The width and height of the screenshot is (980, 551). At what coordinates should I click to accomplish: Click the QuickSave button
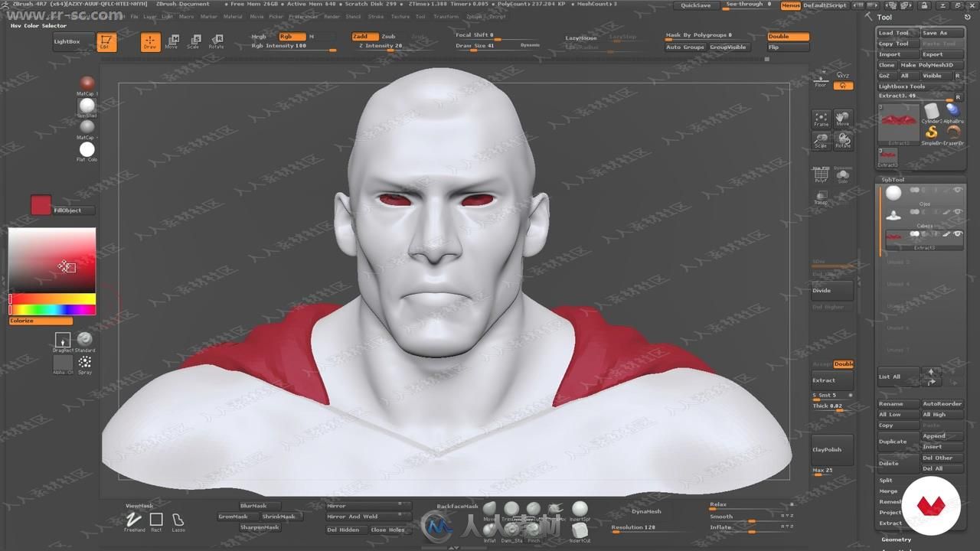[696, 5]
